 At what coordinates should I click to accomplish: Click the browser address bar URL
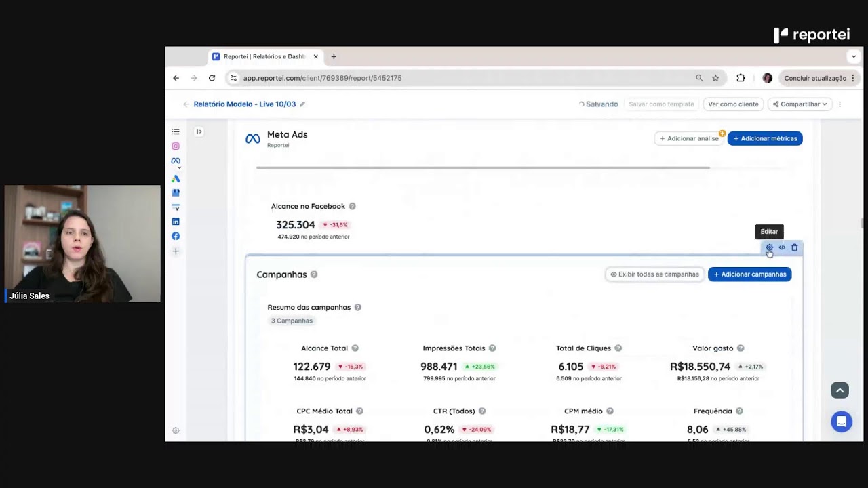[322, 78]
